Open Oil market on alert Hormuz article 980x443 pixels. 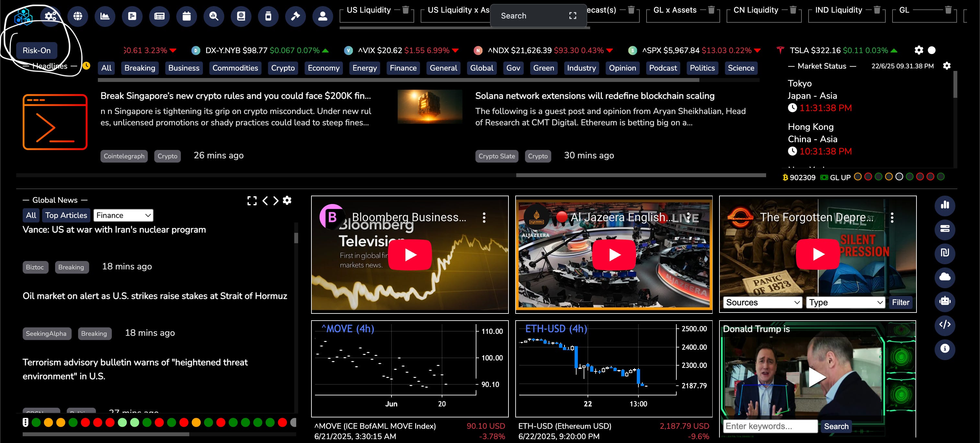(155, 296)
